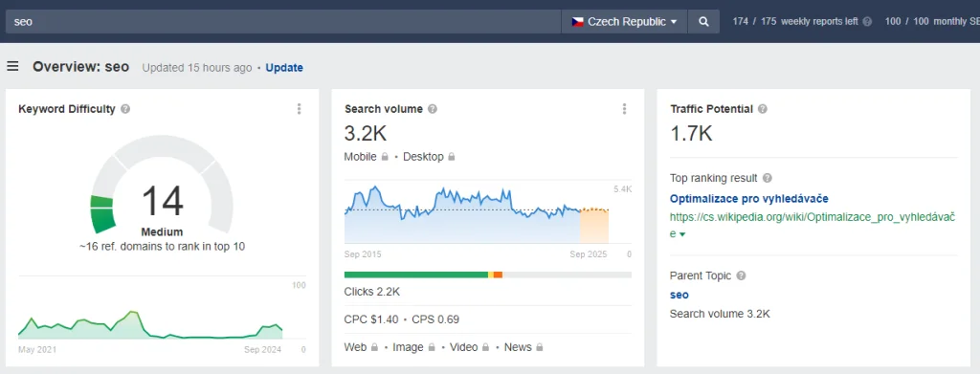Screen dimensions: 980x374
Task: Click the keyword search input containing seo
Action: [283, 22]
